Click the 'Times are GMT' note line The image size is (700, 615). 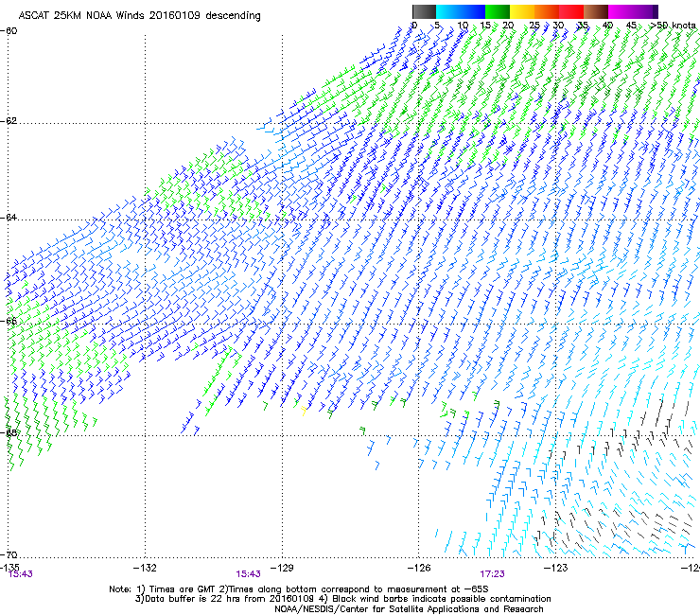click(x=299, y=589)
